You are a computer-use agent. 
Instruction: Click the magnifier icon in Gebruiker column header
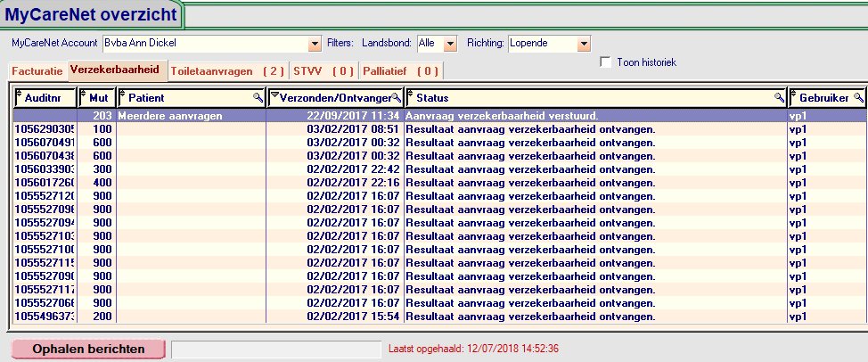click(858, 97)
